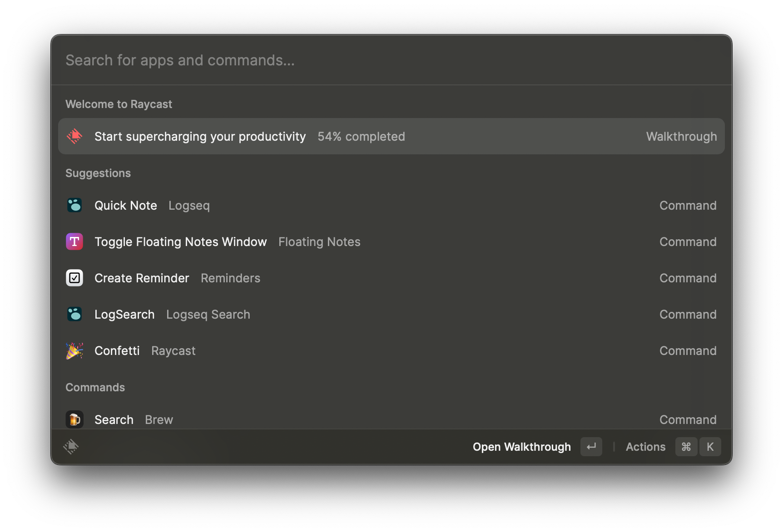Screen dimensions: 783x532
Task: Pick the LogSearch command entry
Action: [x=124, y=315]
